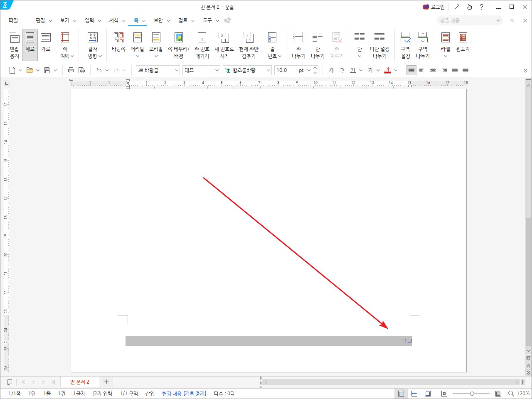Select align left button
Screen dimensions: 532x399
click(422, 70)
